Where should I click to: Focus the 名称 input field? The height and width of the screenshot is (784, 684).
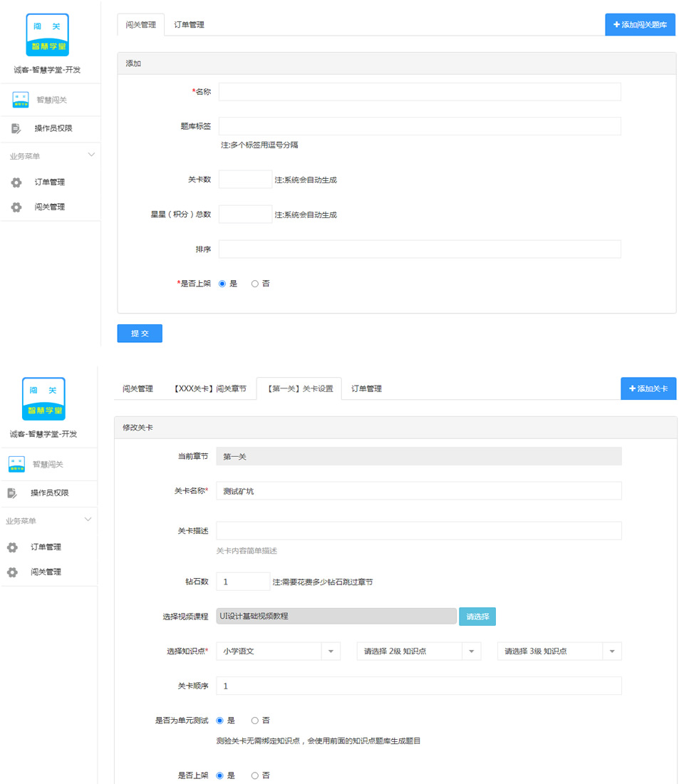[x=420, y=91]
